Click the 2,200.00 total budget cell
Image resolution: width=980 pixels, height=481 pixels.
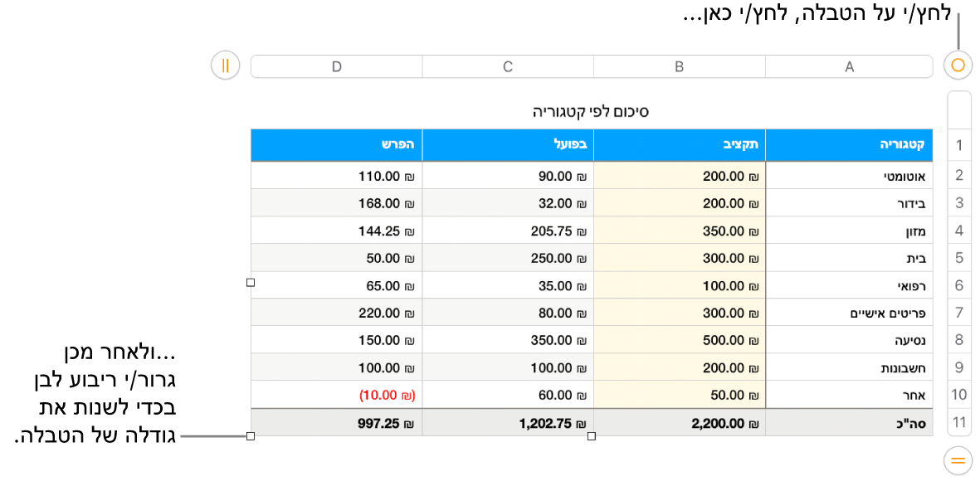click(680, 423)
